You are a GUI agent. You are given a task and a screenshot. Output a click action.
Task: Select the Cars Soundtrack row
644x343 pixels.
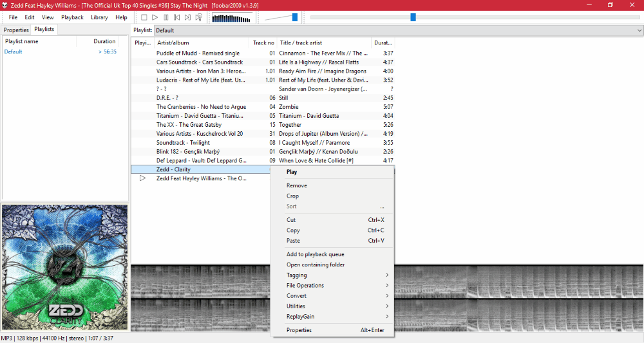pyautogui.click(x=263, y=62)
